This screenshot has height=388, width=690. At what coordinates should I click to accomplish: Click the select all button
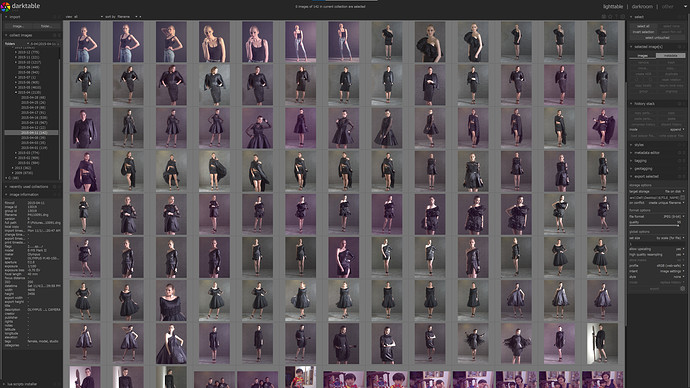coord(643,26)
